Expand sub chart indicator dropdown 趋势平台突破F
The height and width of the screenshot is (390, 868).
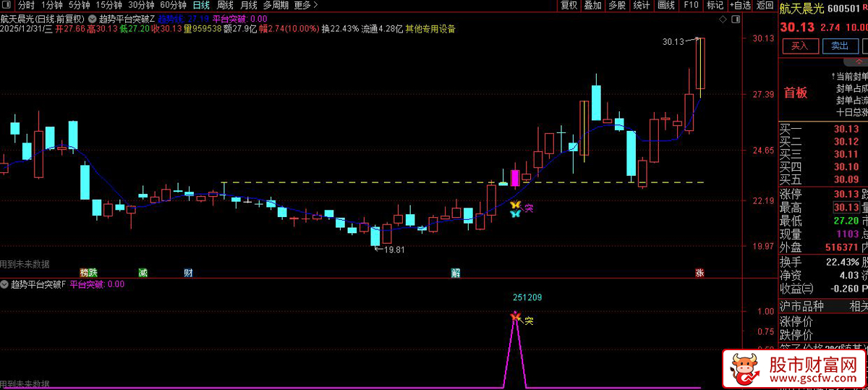[6, 284]
